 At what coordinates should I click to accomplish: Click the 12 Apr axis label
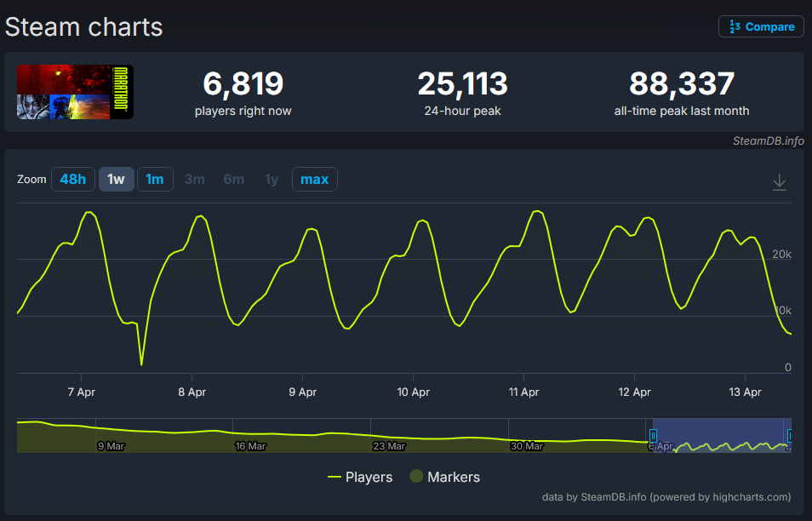634,392
